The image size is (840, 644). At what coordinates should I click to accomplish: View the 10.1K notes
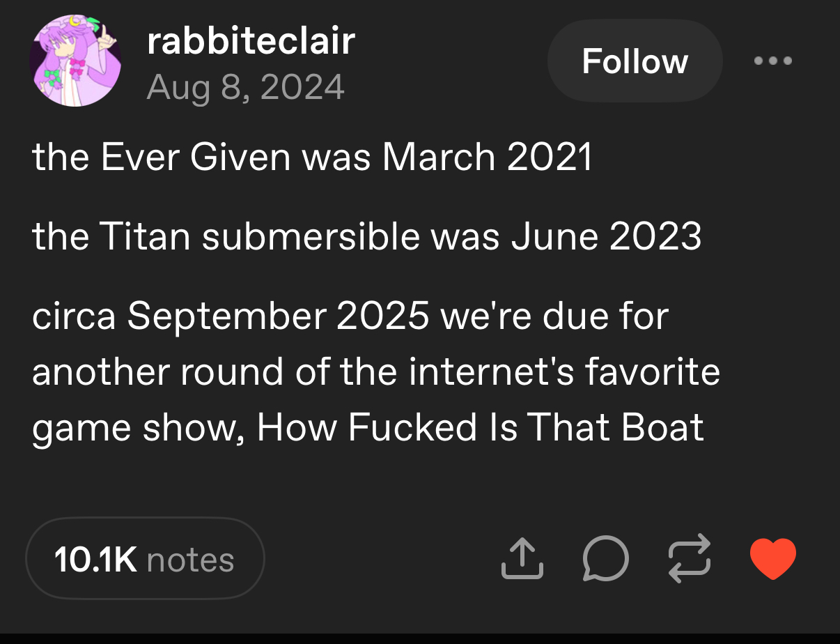[145, 560]
